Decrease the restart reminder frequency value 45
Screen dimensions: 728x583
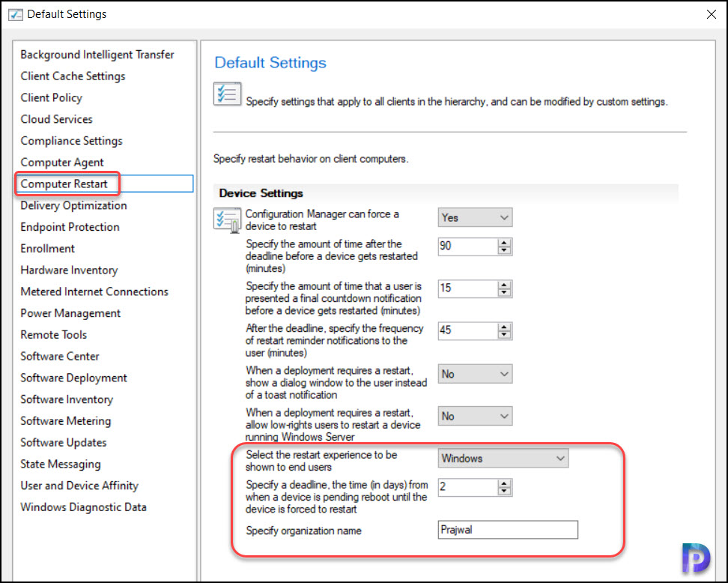pos(504,335)
